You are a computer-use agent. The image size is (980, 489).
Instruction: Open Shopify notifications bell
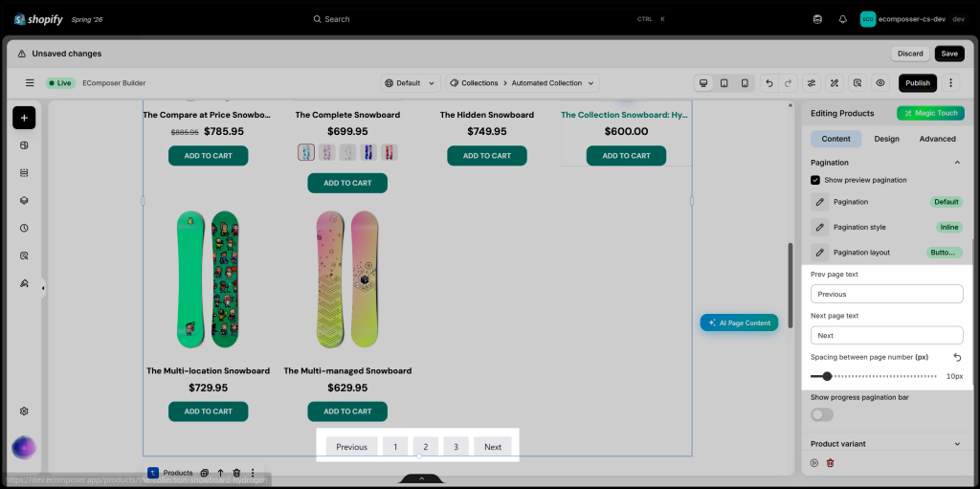coord(842,19)
